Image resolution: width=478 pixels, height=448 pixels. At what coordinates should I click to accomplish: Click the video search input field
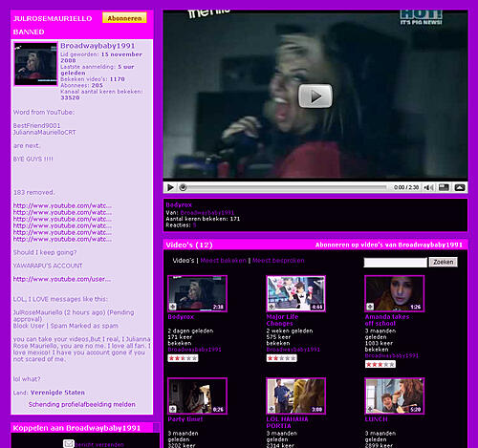[x=395, y=263]
